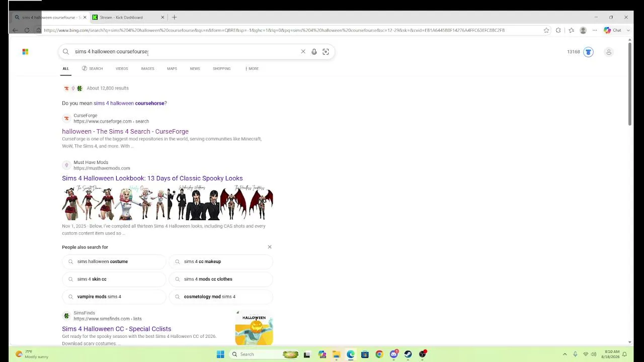The height and width of the screenshot is (362, 644).
Task: Submit search with the magnifier icon
Action: click(66, 52)
